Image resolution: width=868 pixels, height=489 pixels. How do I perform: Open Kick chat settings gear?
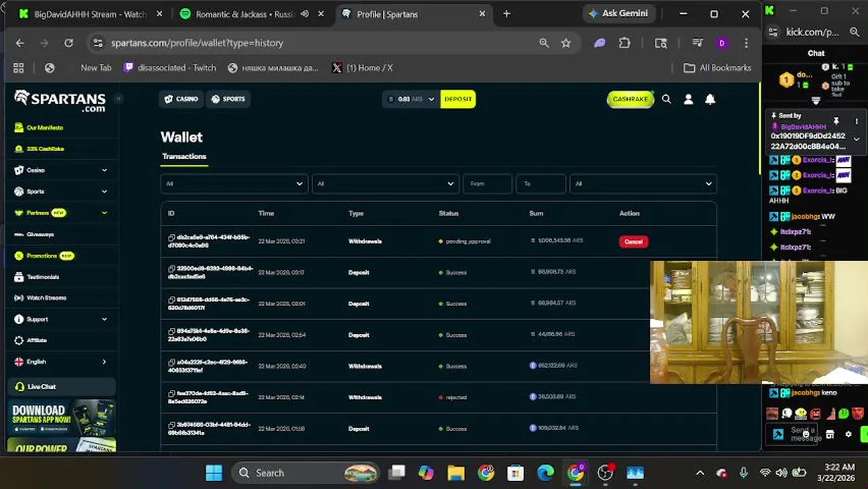(848, 434)
